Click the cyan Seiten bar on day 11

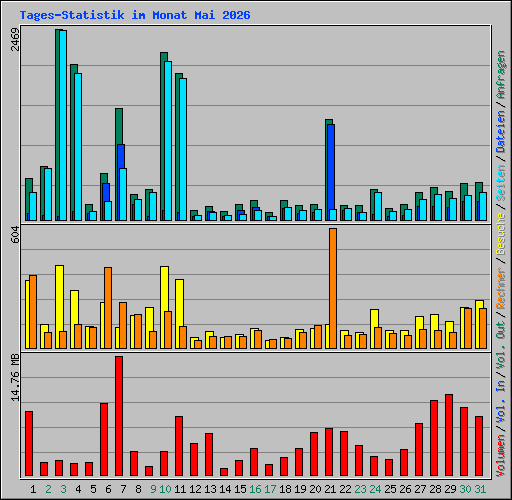pyautogui.click(x=183, y=149)
